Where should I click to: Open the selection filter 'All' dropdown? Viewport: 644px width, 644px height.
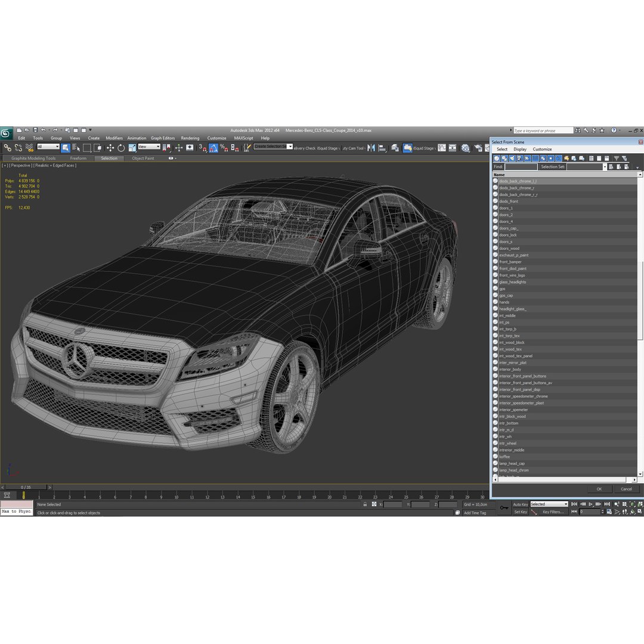pos(48,147)
